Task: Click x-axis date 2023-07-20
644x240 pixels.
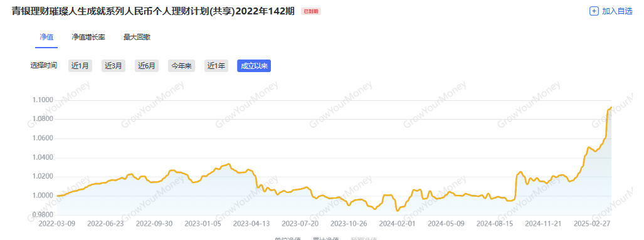Action: pos(300,224)
